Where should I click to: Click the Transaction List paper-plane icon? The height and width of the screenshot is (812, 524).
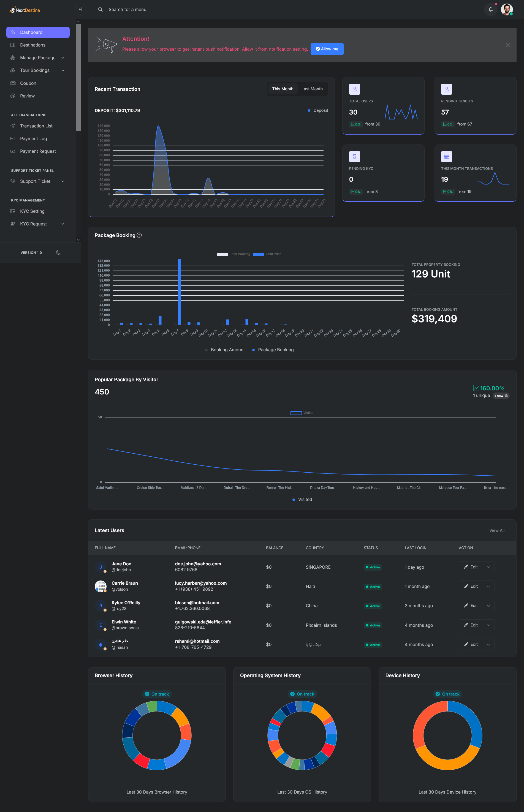pos(13,126)
